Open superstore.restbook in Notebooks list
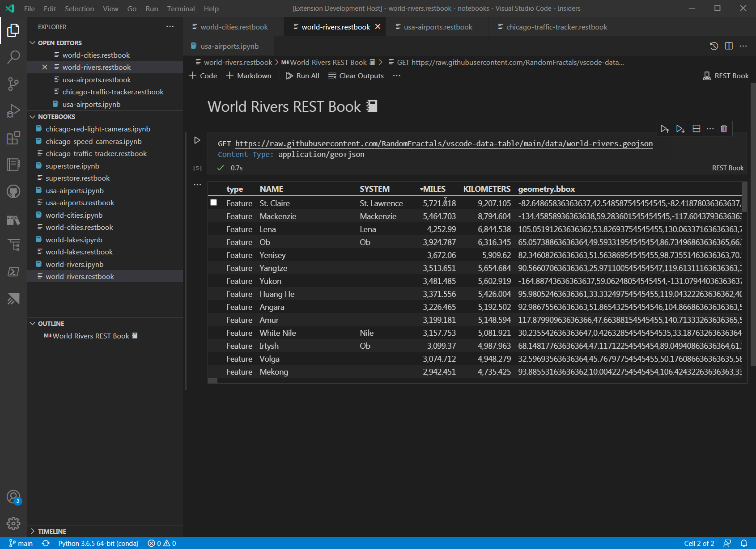The height and width of the screenshot is (549, 756). (x=77, y=178)
